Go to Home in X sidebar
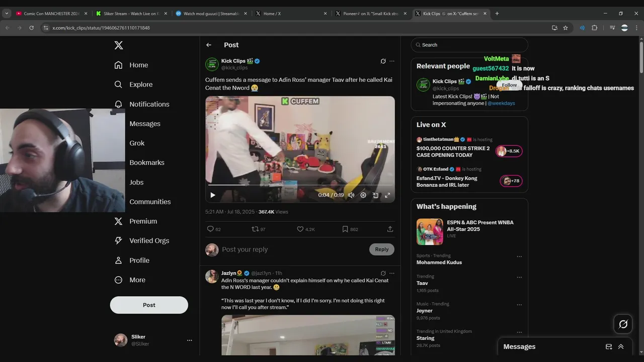 131,65
